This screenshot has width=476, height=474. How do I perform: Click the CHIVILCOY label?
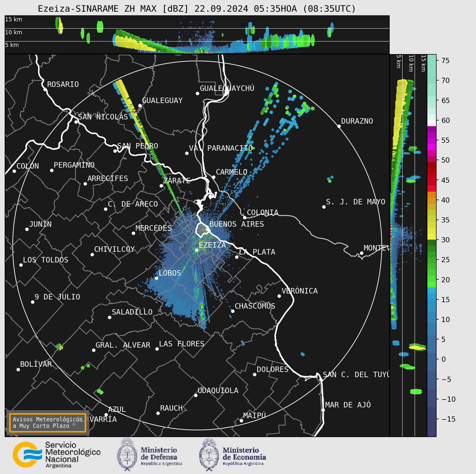(114, 249)
